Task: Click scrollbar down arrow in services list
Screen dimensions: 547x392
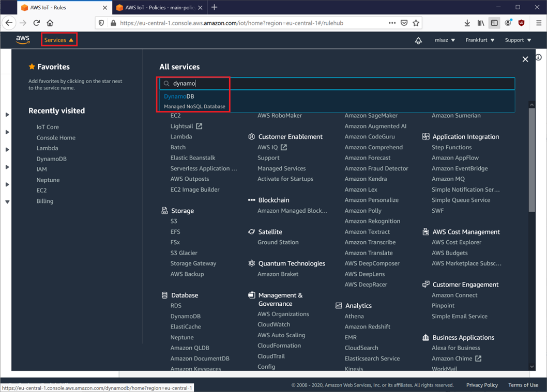Action: click(x=531, y=367)
